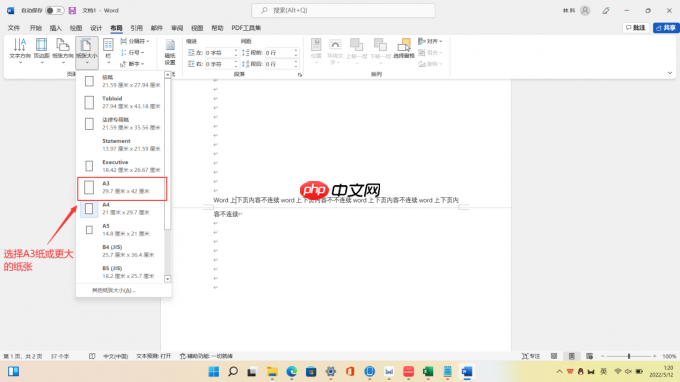
Task: Select Executive paper size option
Action: tap(121, 166)
